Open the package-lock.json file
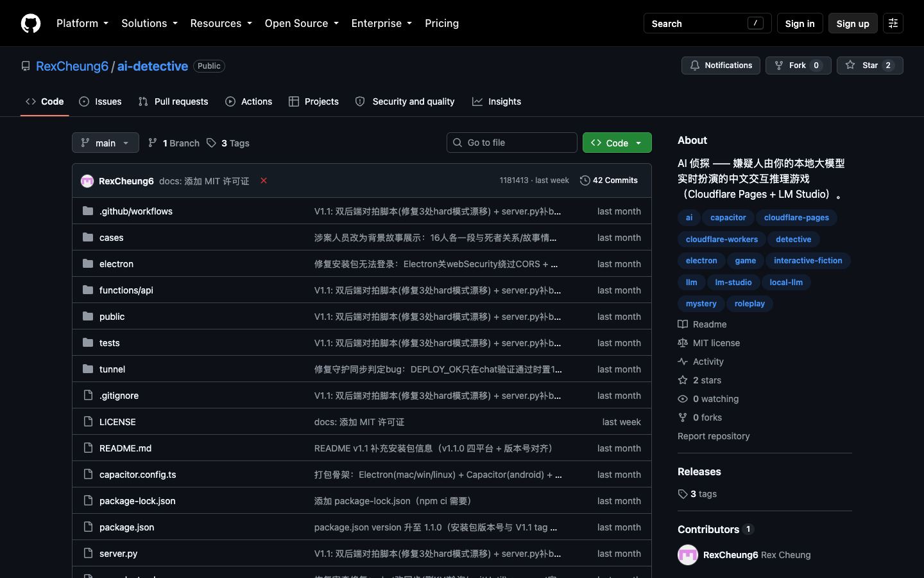This screenshot has height=578, width=924. [x=137, y=501]
